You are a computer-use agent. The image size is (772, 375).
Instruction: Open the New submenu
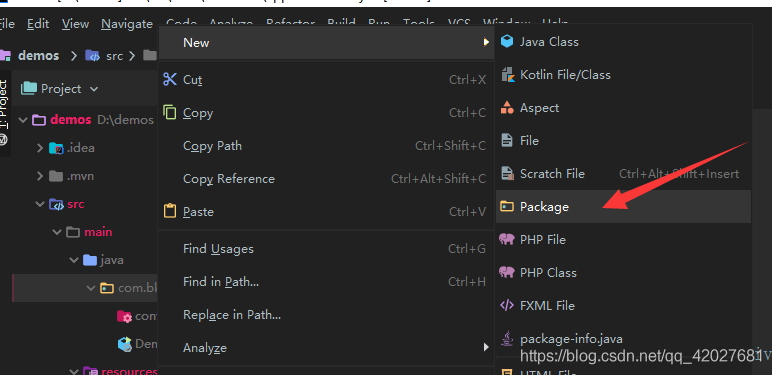pyautogui.click(x=326, y=43)
